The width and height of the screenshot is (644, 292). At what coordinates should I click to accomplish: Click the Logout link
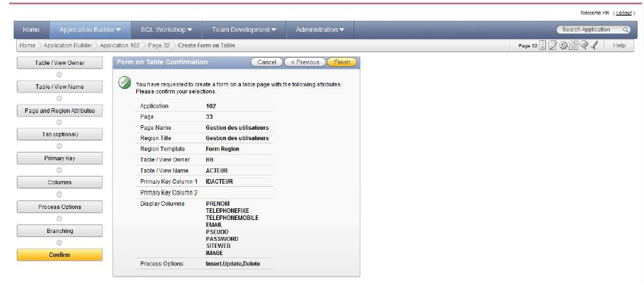coord(623,13)
